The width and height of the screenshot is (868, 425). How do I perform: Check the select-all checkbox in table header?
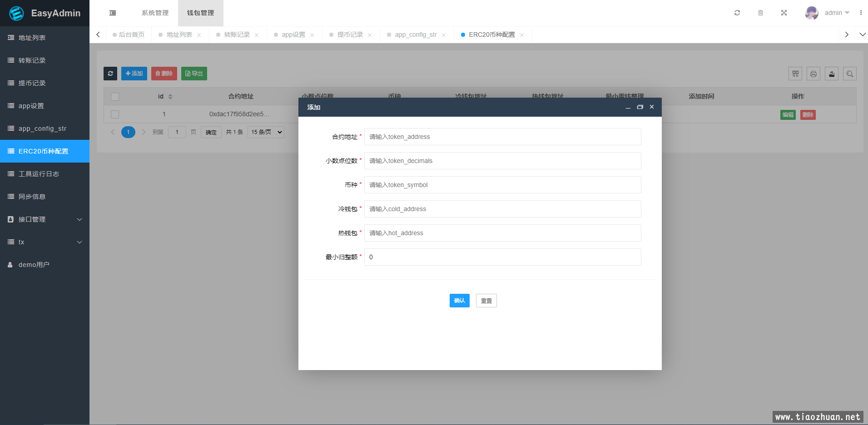(x=115, y=96)
